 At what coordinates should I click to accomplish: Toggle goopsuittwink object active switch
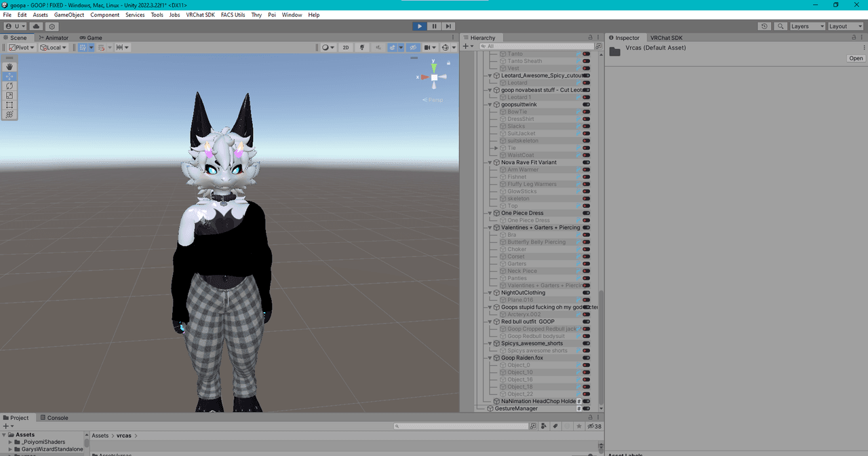click(x=586, y=104)
